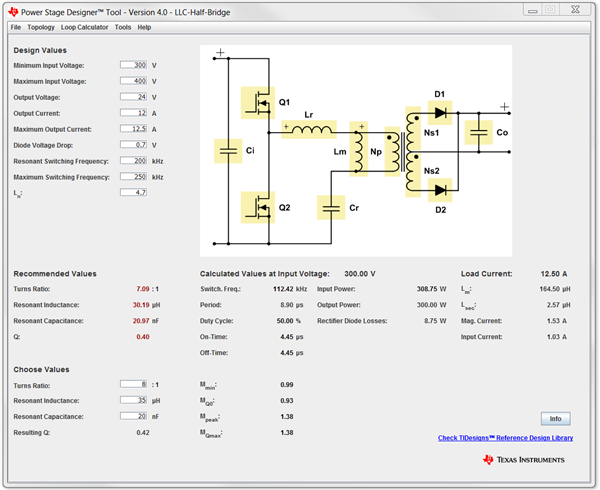Click the Q2 MOSFET symbol in the schematic

pyautogui.click(x=258, y=207)
